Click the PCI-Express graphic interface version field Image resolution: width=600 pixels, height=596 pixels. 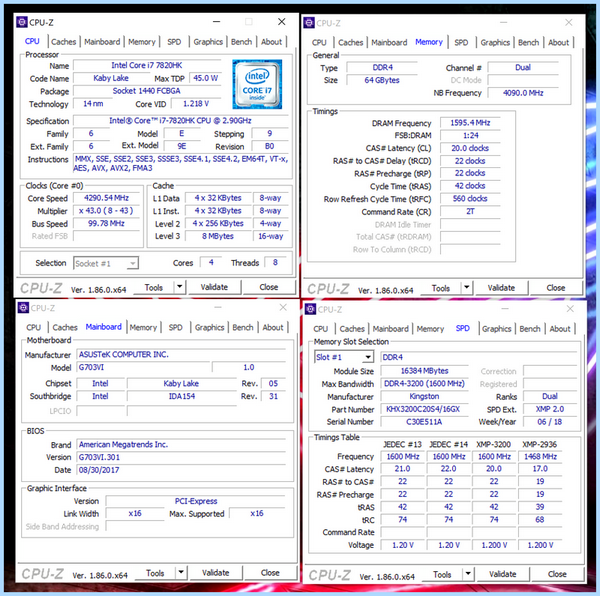pyautogui.click(x=196, y=501)
